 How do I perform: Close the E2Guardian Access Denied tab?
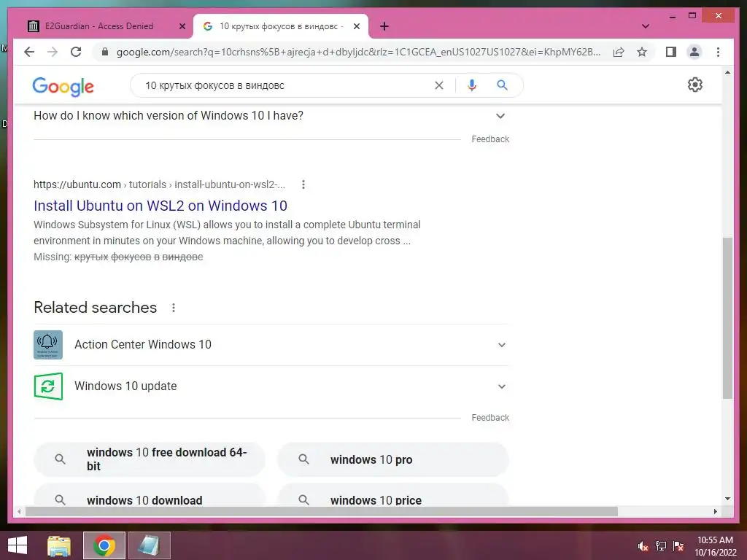182,27
